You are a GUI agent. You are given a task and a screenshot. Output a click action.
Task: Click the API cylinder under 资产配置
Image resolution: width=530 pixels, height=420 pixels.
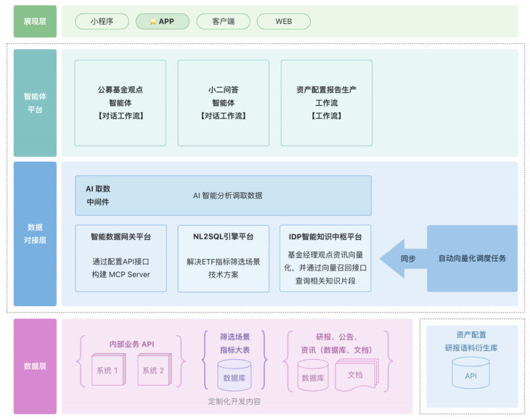tap(471, 374)
